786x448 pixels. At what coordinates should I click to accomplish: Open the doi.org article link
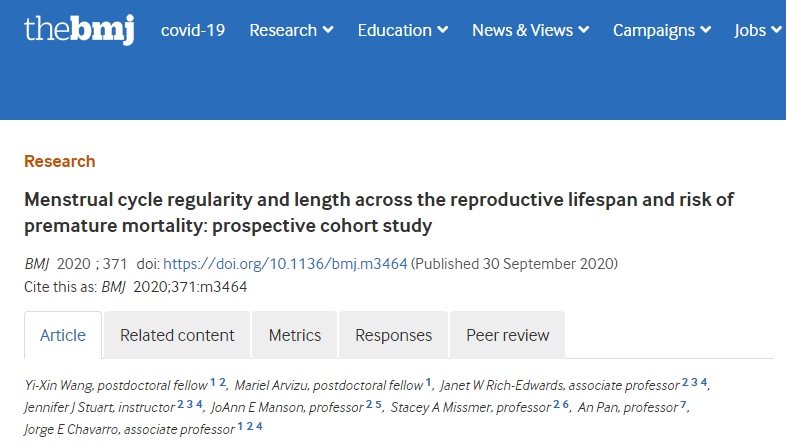pos(285,264)
